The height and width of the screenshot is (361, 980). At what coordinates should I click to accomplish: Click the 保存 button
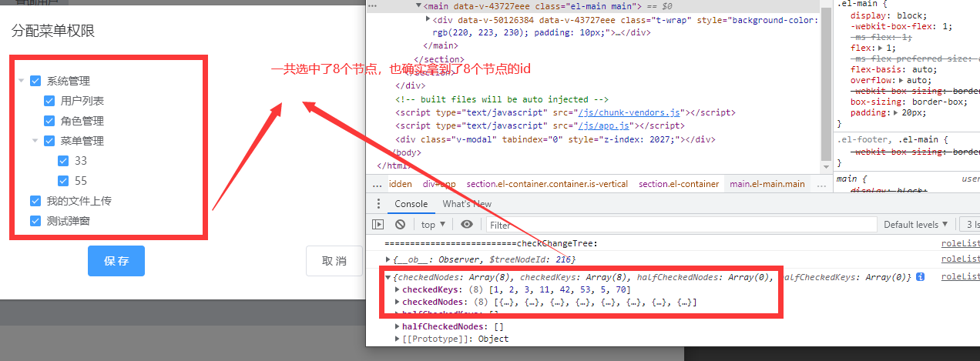pos(116,261)
